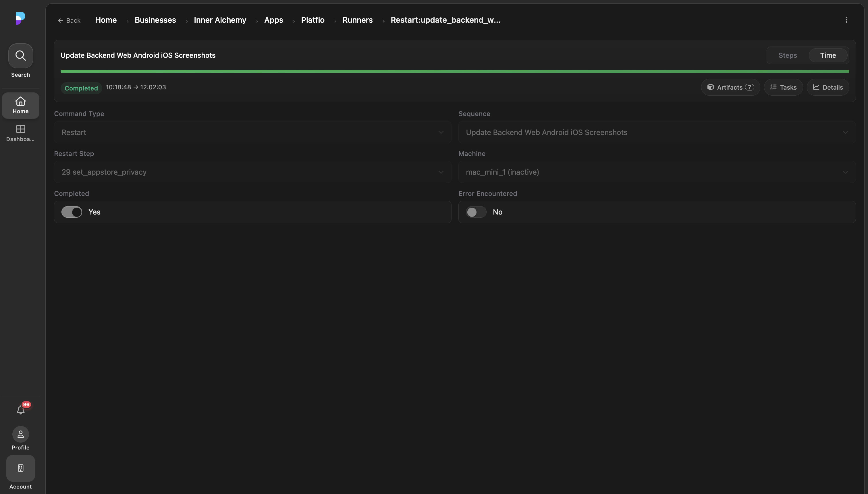Open Account from the sidebar
Image resolution: width=868 pixels, height=494 pixels.
[20, 473]
